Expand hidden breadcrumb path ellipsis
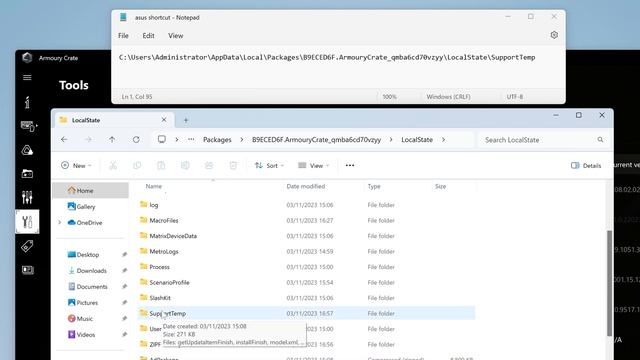Screen dimensions: 640x360 (191, 140)
